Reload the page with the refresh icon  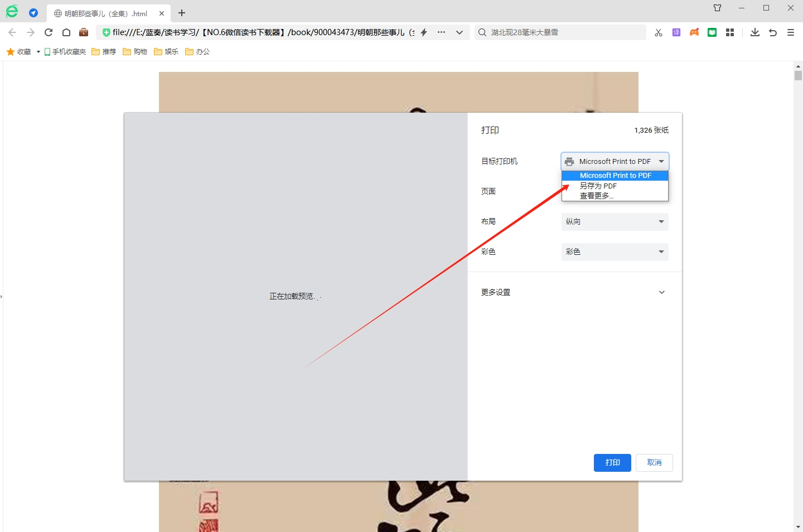click(49, 32)
